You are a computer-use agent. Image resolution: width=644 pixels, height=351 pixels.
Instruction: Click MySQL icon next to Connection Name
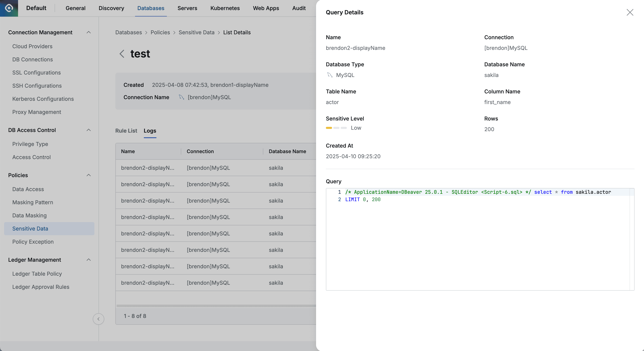click(181, 97)
